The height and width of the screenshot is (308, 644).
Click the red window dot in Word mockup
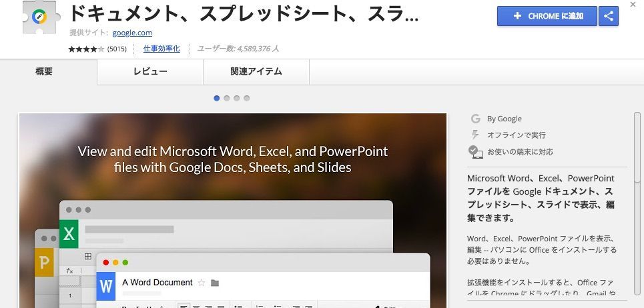click(x=105, y=263)
